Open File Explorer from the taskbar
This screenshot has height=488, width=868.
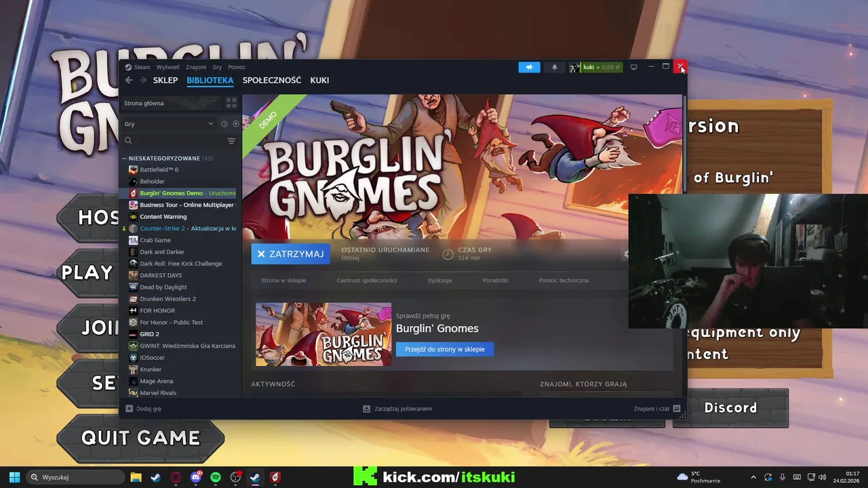136,477
